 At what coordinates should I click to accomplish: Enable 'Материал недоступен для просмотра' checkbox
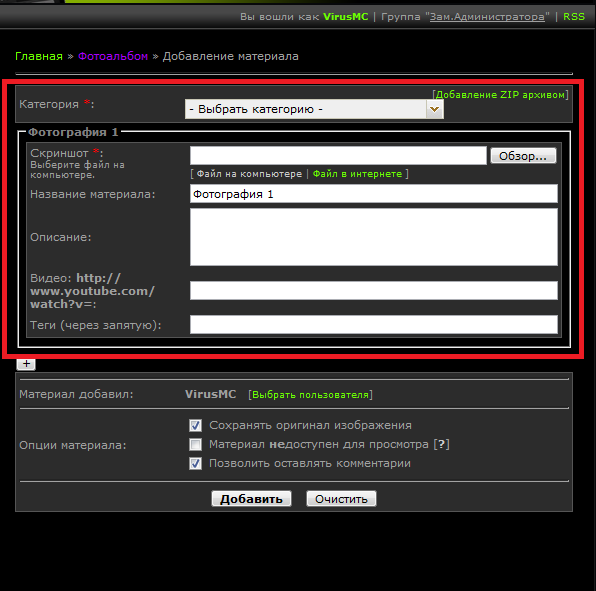point(195,444)
